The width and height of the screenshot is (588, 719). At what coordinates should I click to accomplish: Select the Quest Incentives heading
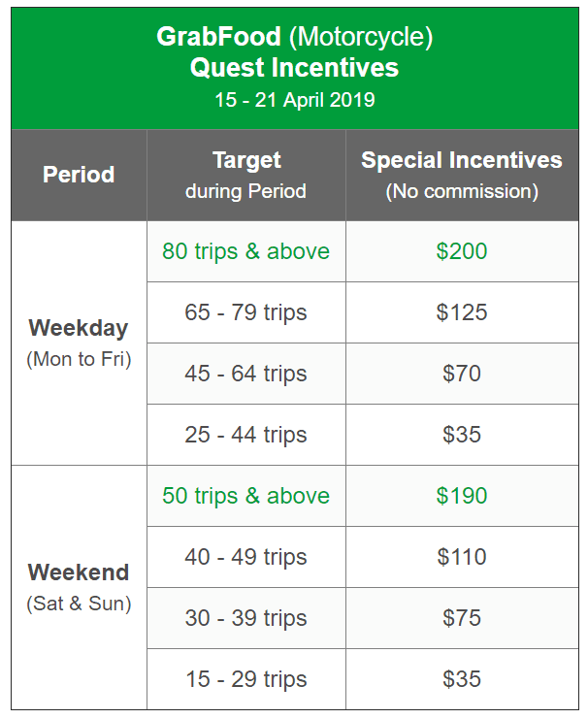294,68
